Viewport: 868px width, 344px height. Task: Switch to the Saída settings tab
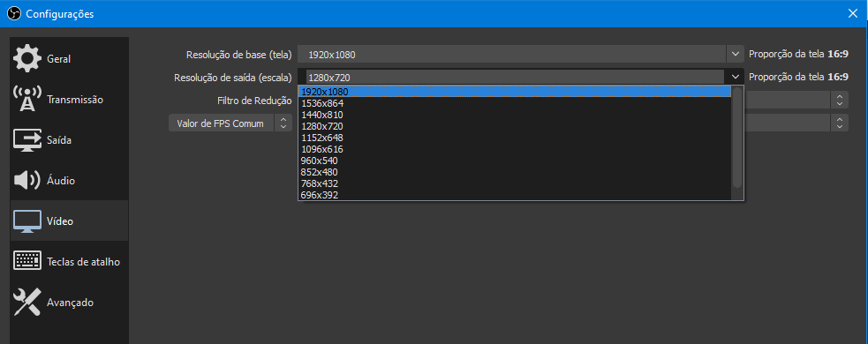[x=69, y=140]
